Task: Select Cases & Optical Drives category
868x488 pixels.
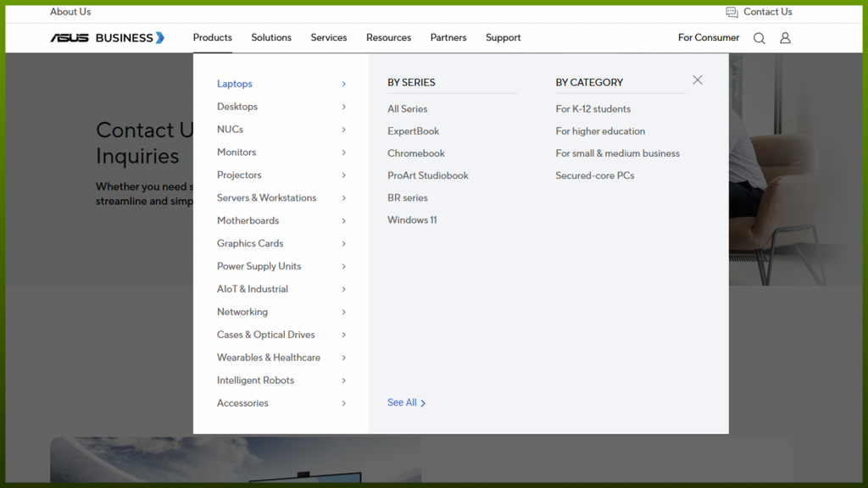Action: tap(265, 335)
